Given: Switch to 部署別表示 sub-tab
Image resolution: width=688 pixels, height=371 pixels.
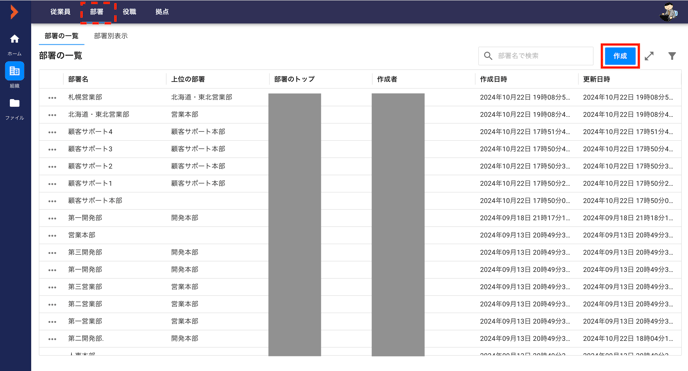Looking at the screenshot, I should [111, 36].
